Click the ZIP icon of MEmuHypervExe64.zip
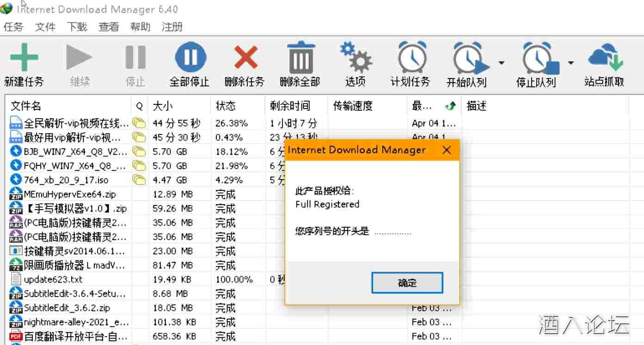The height and width of the screenshot is (345, 644). [16, 194]
